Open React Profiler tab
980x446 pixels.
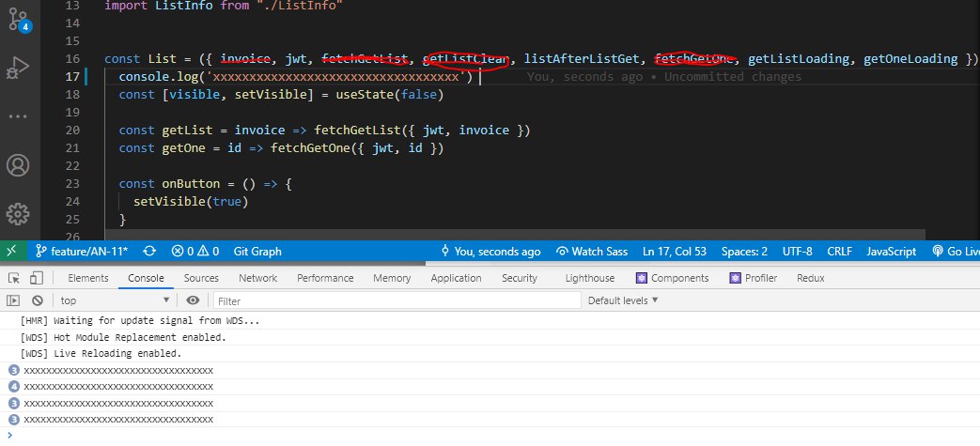tap(754, 278)
